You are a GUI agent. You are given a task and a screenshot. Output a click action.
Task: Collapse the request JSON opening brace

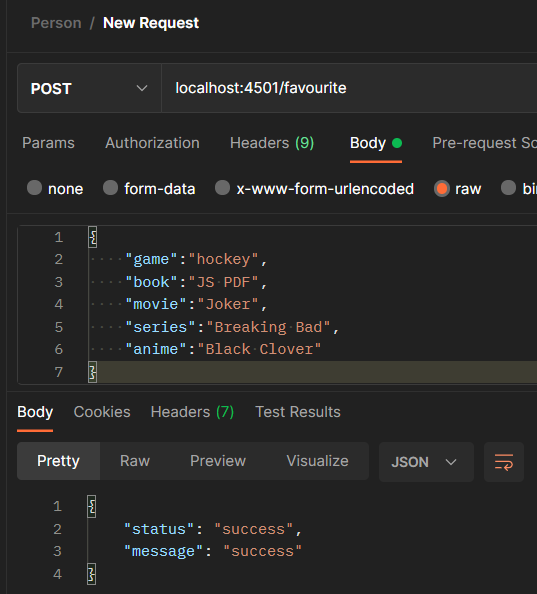pos(92,237)
